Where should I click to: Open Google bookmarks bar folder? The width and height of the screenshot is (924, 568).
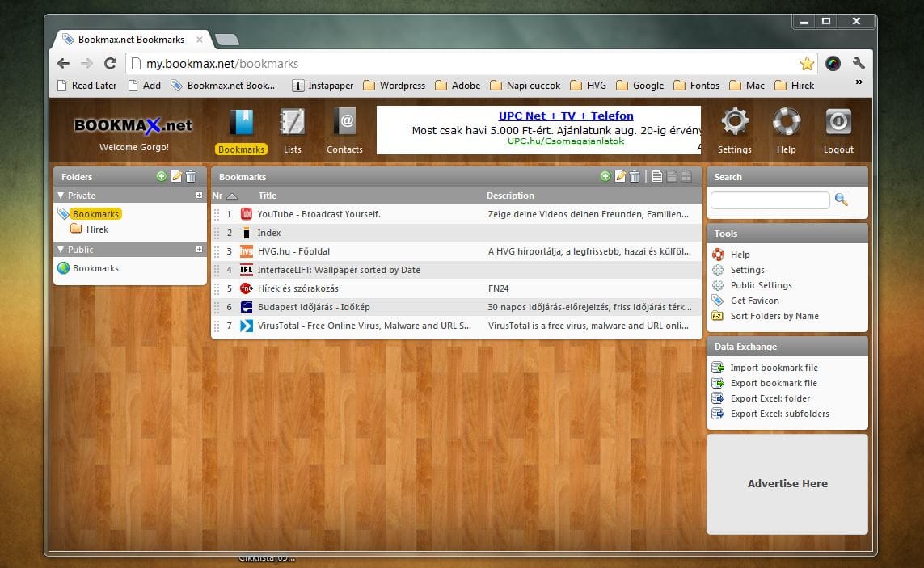[x=640, y=86]
